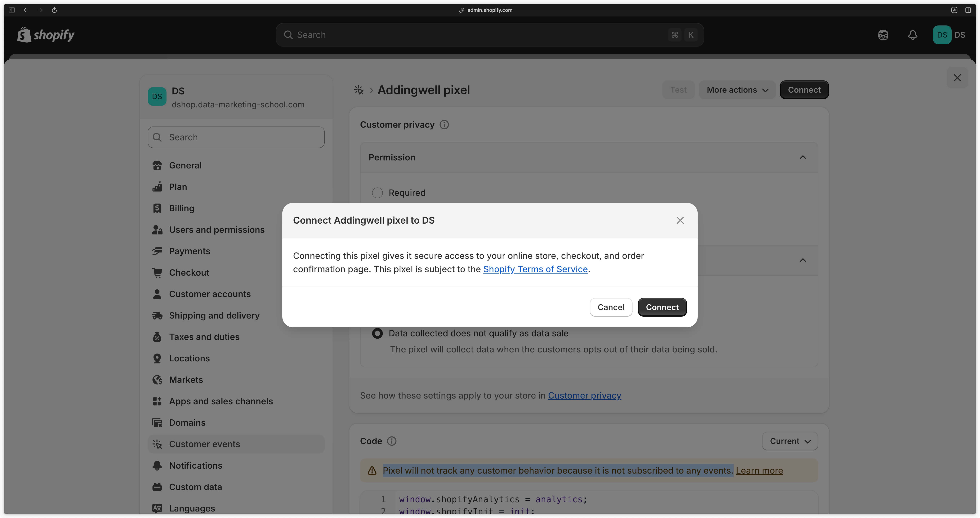Show Customer privacy info tooltip
Image resolution: width=980 pixels, height=518 pixels.
point(444,125)
